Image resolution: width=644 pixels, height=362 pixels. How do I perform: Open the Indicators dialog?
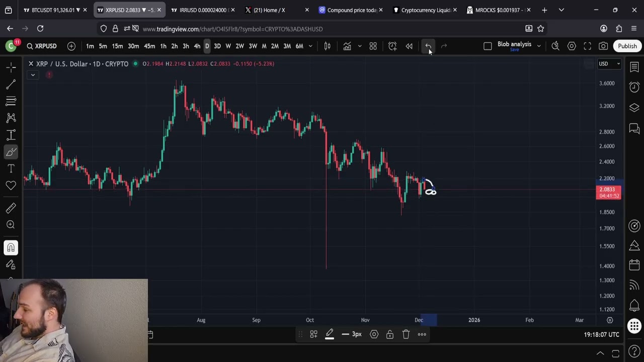(x=347, y=46)
